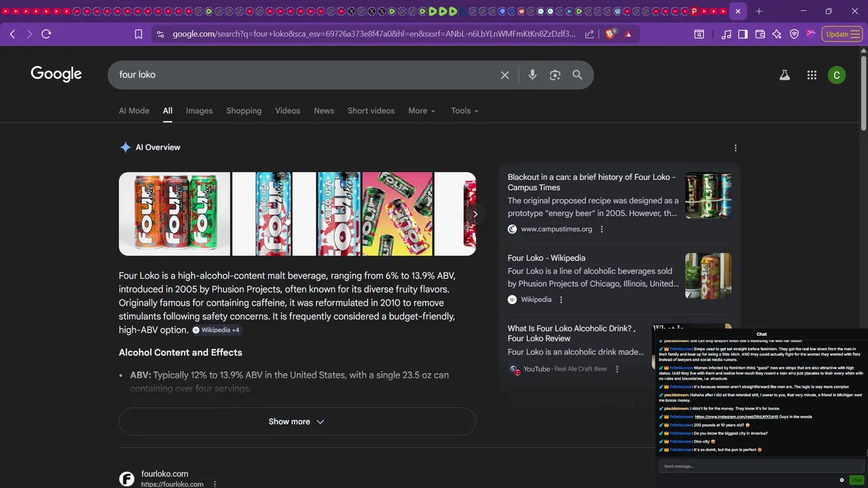The height and width of the screenshot is (488, 868).
Task: Click inside the four loko search field
Action: pyautogui.click(x=305, y=75)
